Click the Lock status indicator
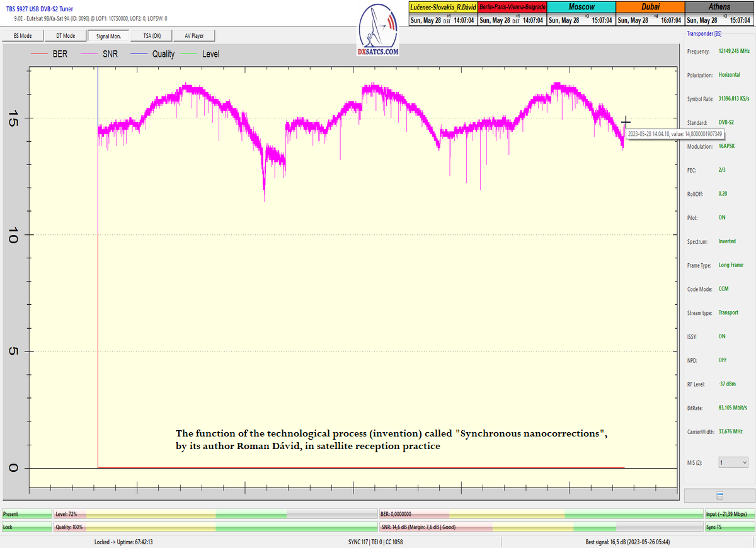The height and width of the screenshot is (548, 756). (26, 527)
